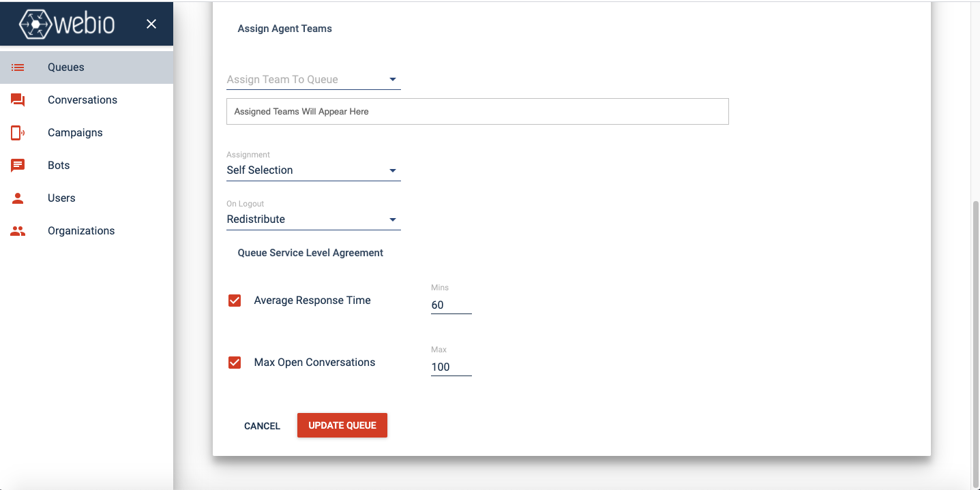Viewport: 980px width, 490px height.
Task: Click the Campaigns phone icon
Action: coord(18,133)
